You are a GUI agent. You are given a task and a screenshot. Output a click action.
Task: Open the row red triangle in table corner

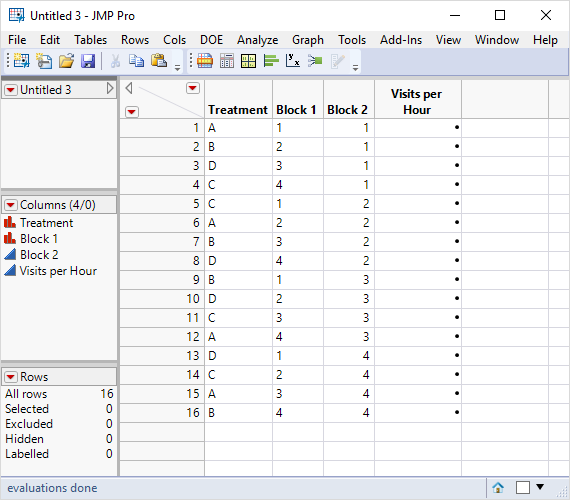point(132,112)
